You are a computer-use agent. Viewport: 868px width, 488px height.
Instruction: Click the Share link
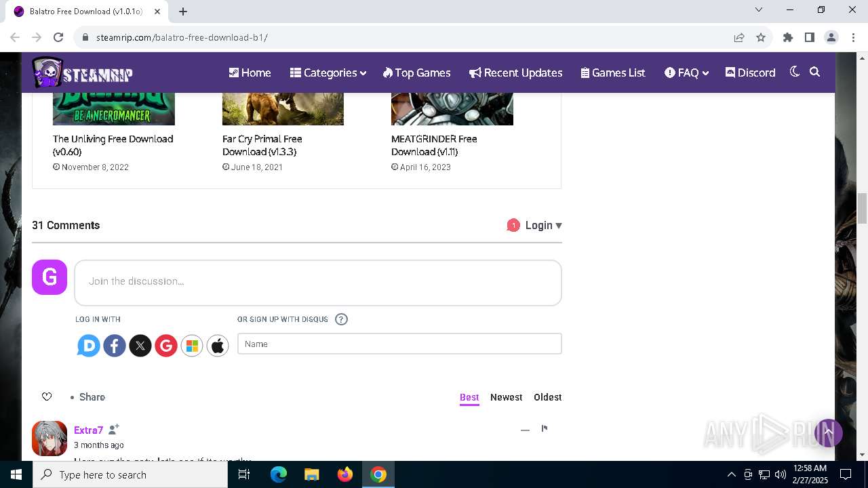92,397
